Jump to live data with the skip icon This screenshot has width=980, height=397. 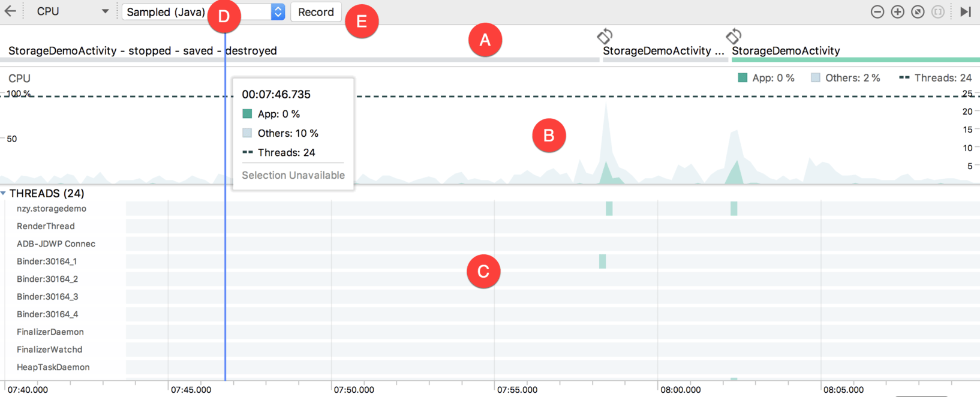(x=965, y=12)
